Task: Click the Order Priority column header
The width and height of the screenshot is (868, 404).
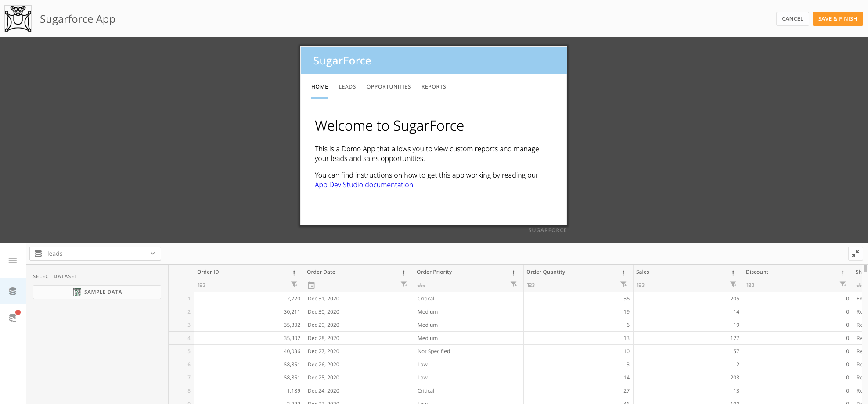Action: point(434,272)
